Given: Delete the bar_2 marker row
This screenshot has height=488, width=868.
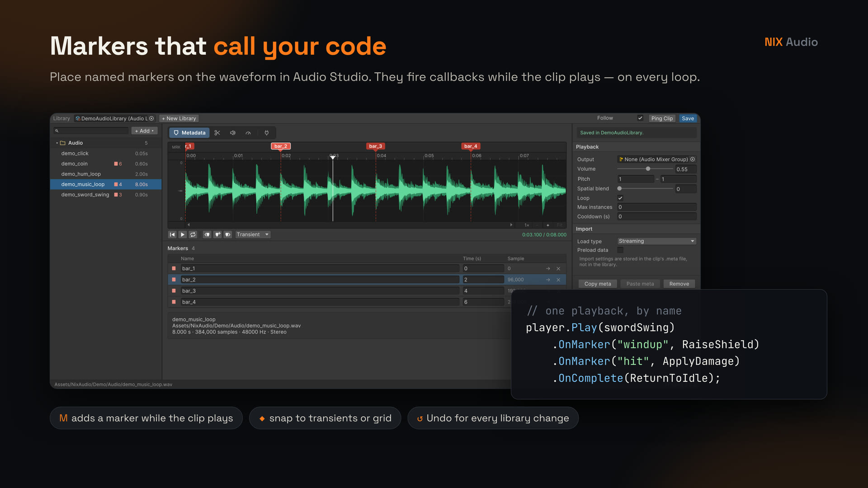Looking at the screenshot, I should coord(558,280).
